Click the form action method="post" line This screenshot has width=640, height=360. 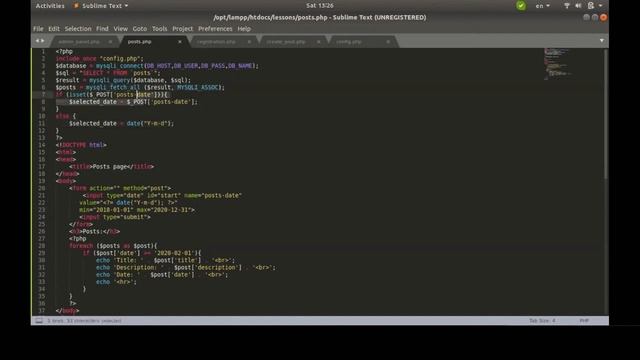(x=120, y=188)
